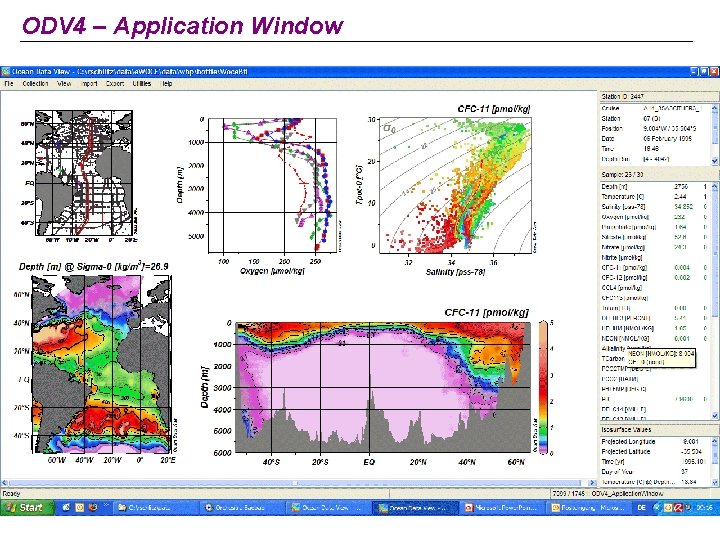Click the Ocean Data View title bar icon
The width and height of the screenshot is (720, 540).
6,72
